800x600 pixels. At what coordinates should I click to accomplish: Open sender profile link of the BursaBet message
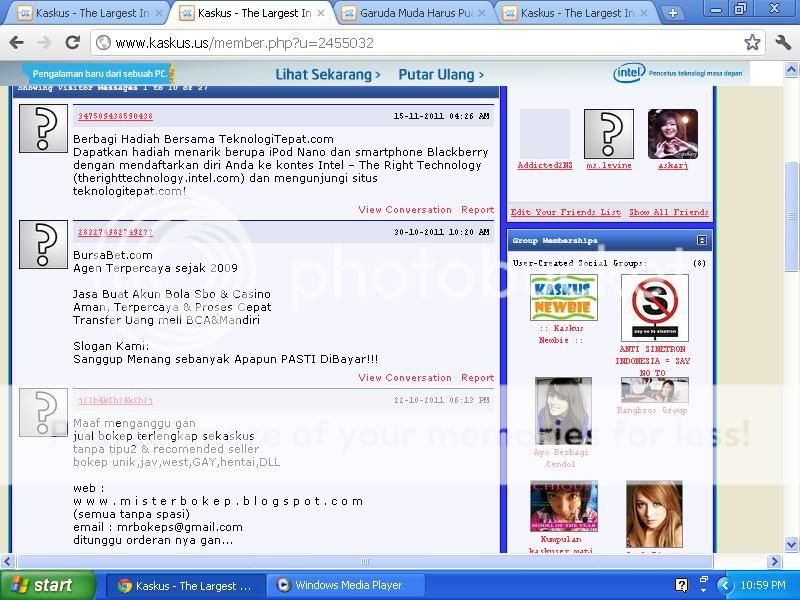[x=115, y=233]
